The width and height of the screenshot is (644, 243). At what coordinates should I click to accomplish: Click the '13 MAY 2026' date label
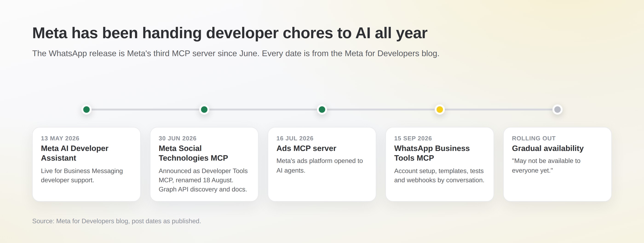point(60,138)
